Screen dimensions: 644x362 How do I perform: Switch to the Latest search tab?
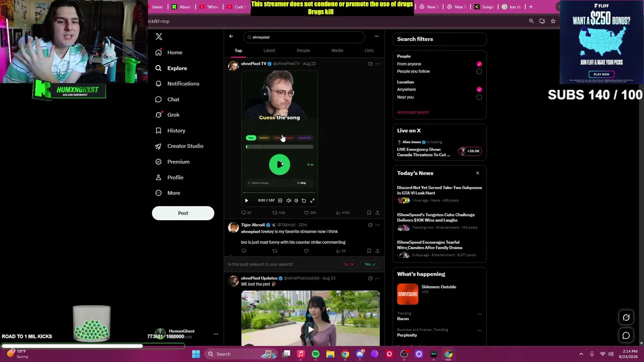(269, 50)
